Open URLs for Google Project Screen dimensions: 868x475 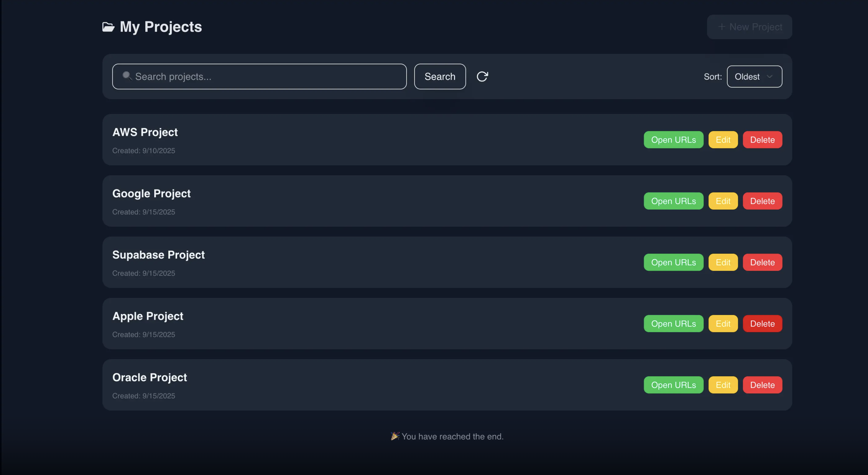(673, 201)
